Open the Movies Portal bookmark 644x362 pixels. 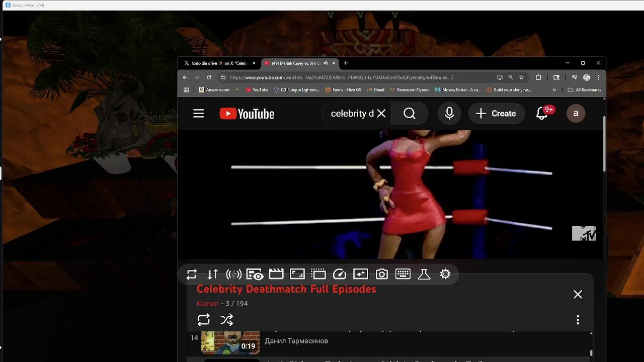coord(458,90)
